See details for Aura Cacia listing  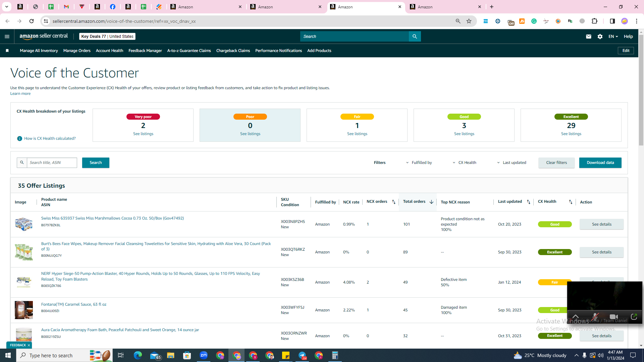pyautogui.click(x=602, y=336)
